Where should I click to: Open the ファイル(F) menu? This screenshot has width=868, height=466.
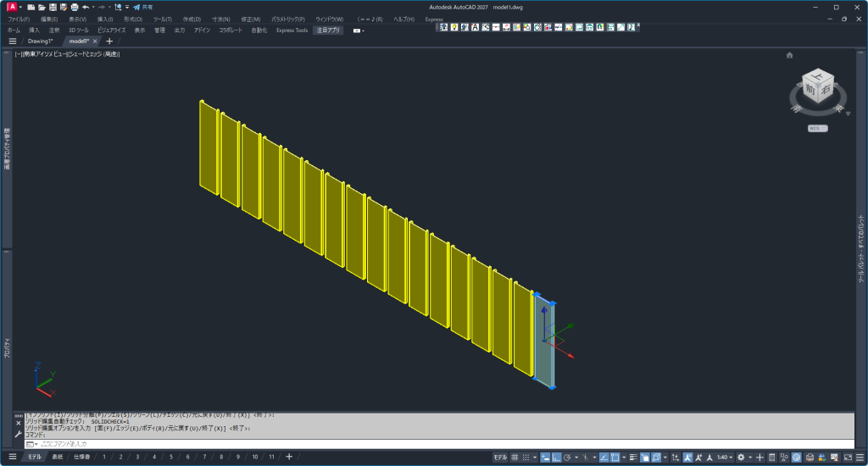[x=19, y=19]
